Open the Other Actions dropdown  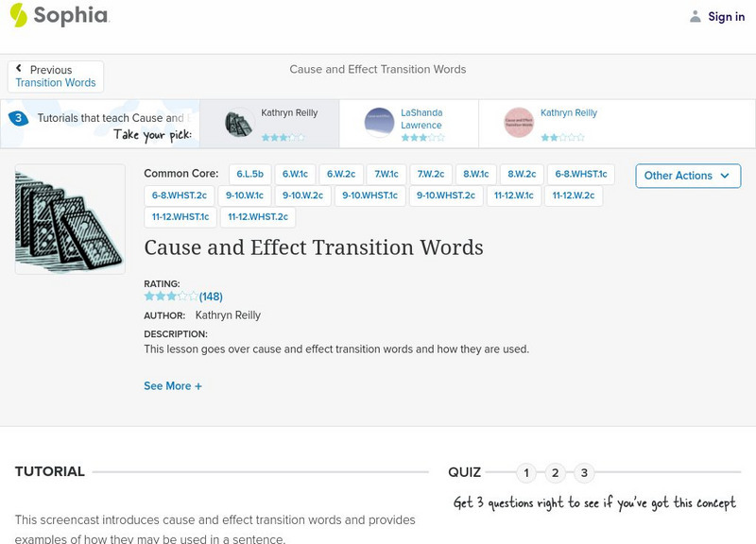click(x=687, y=176)
